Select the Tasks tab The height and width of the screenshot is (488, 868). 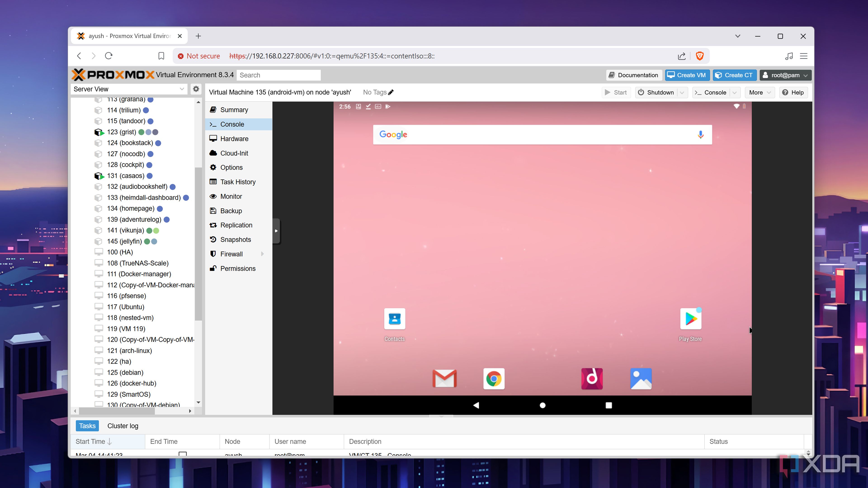(x=87, y=426)
